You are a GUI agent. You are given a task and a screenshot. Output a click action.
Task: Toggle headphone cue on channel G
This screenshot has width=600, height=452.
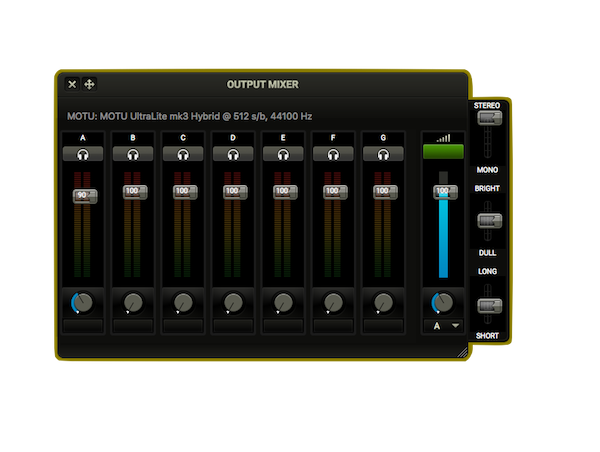pos(383,154)
